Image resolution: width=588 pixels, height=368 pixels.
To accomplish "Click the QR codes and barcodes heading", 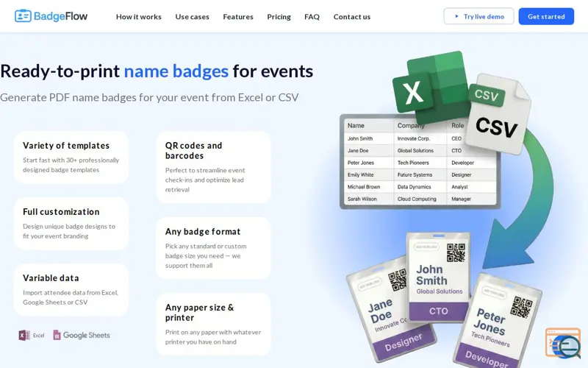I will pyautogui.click(x=193, y=150).
